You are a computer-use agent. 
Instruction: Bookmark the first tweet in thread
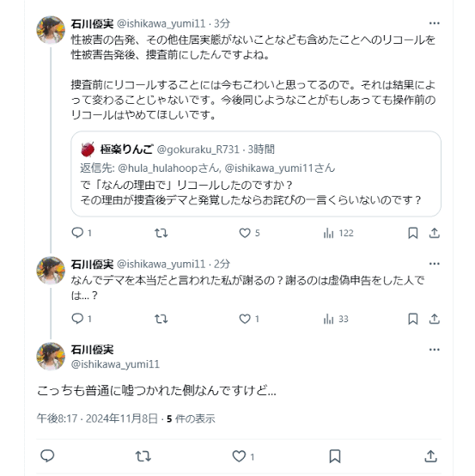(413, 233)
